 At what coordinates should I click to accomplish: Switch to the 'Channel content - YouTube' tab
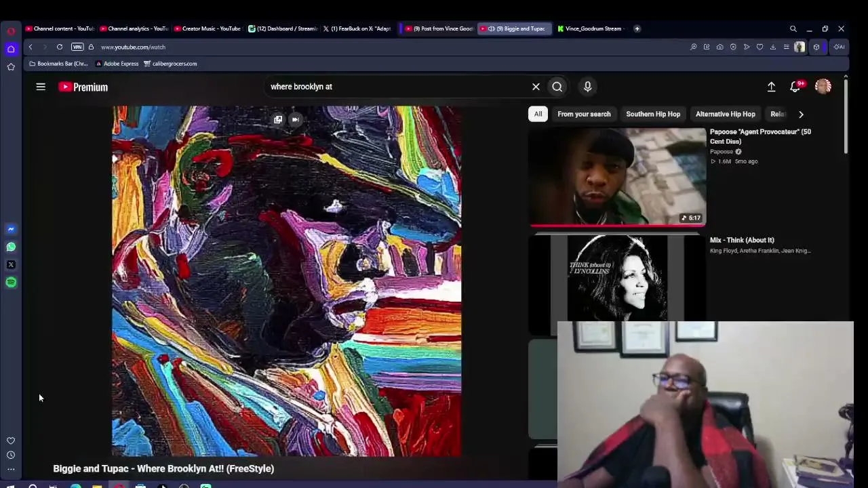click(60, 28)
